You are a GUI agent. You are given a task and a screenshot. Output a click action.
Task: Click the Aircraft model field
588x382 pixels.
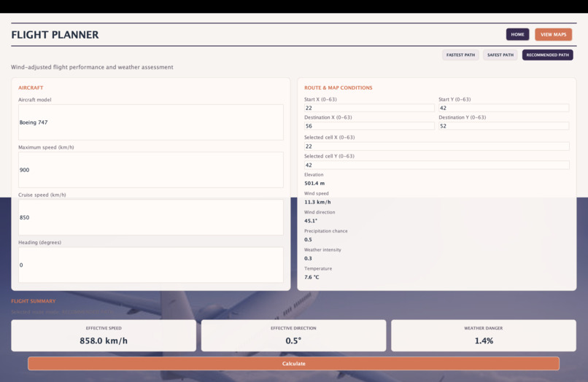click(151, 122)
